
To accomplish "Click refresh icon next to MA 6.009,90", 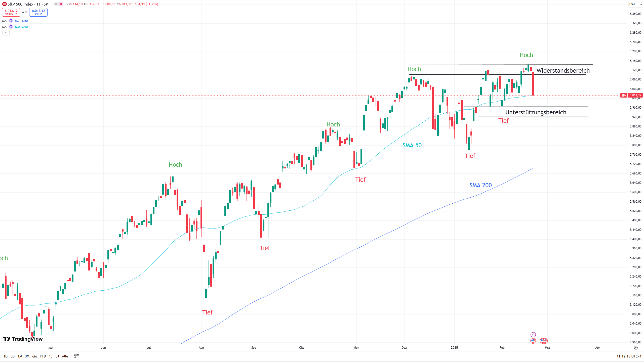I will click(x=11, y=27).
